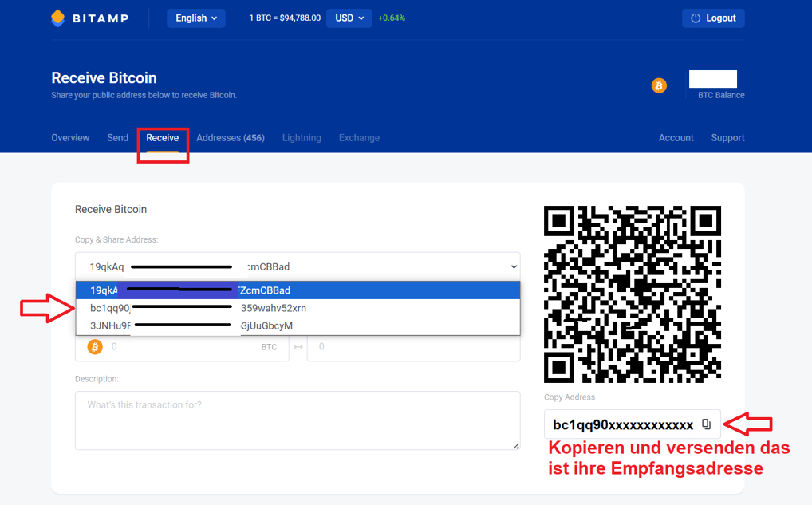
Task: Click the Bitcoin icon in amount field
Action: coord(95,347)
